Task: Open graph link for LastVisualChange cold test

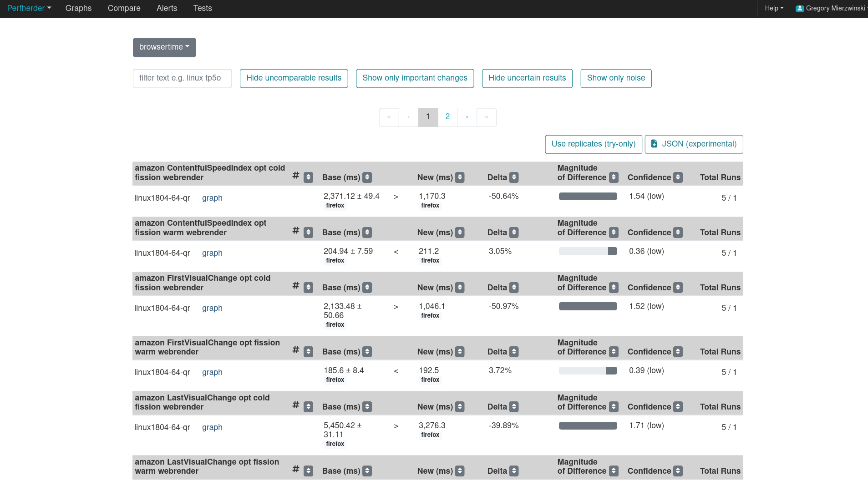Action: pyautogui.click(x=212, y=427)
